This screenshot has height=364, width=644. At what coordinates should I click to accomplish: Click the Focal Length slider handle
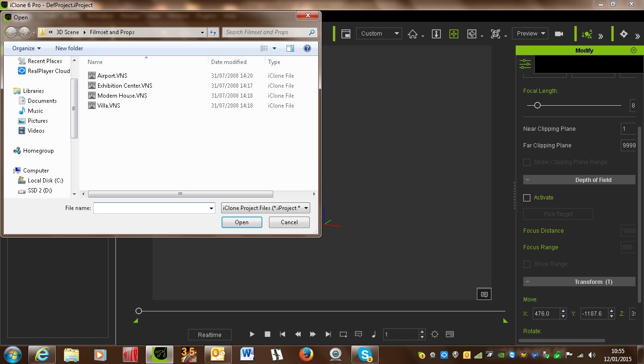click(537, 105)
